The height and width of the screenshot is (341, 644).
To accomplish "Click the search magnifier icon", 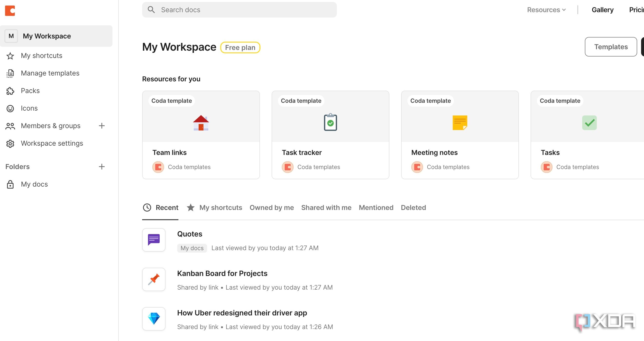I will [151, 10].
